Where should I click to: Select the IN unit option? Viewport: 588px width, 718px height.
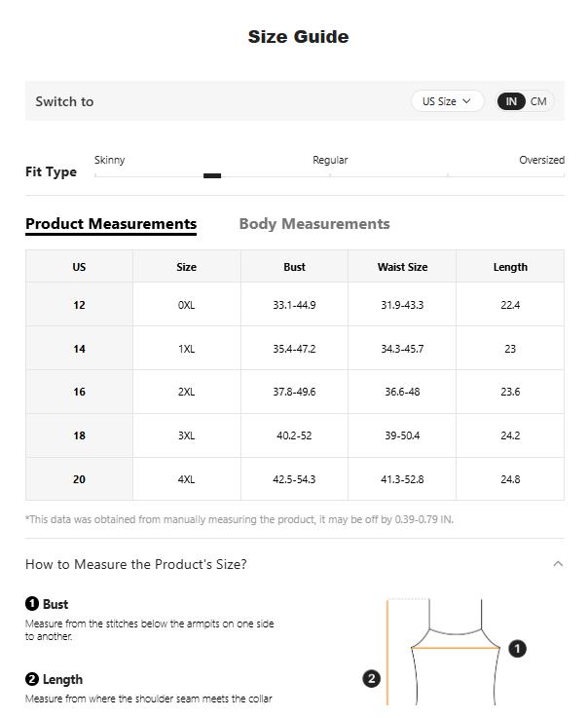[x=511, y=101]
